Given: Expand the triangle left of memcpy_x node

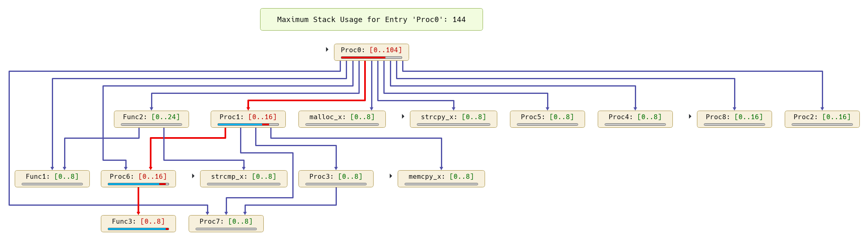Looking at the screenshot, I should [x=391, y=176].
